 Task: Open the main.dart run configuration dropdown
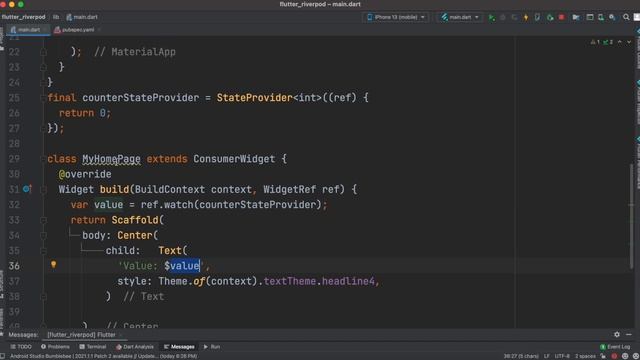[x=460, y=17]
